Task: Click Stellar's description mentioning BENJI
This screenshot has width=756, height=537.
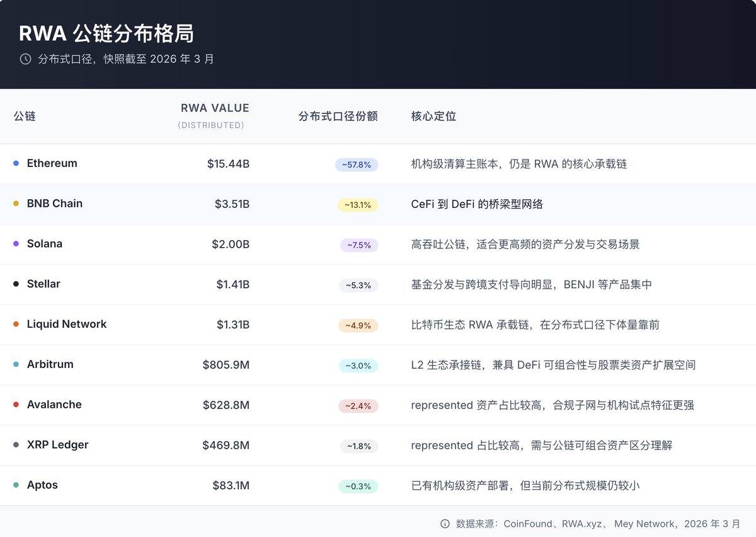Action: click(532, 285)
